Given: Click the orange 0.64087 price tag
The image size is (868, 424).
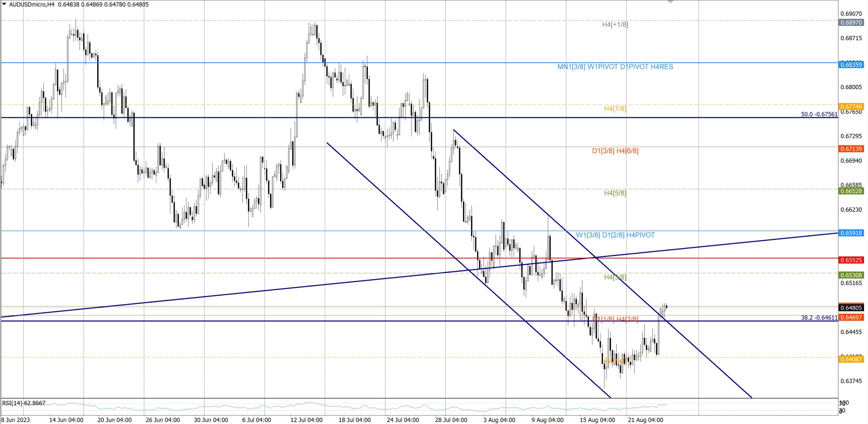Looking at the screenshot, I should tap(851, 359).
